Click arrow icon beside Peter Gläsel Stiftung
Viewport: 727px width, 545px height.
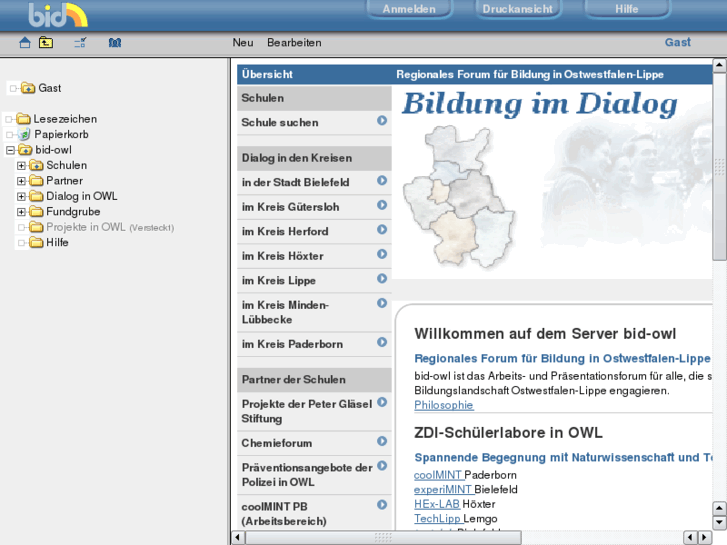click(382, 402)
